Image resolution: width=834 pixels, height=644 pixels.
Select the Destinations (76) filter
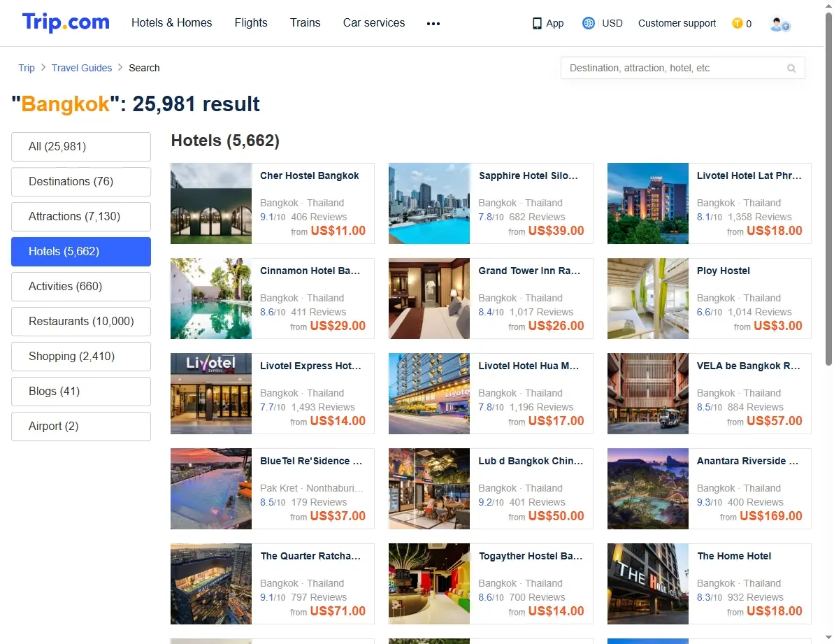[x=81, y=182]
